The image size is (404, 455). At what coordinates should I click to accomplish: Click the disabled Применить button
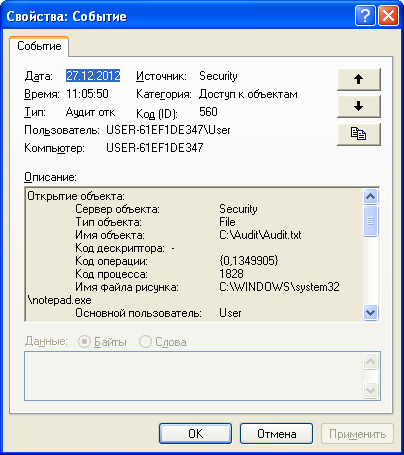pyautogui.click(x=357, y=434)
